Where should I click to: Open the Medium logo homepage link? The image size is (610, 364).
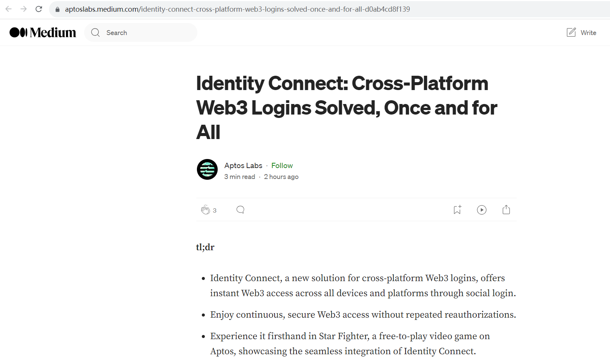(x=43, y=32)
